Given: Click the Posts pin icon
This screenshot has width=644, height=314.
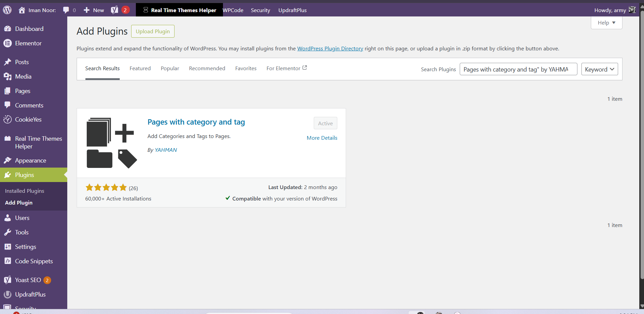Looking at the screenshot, I should tap(7, 62).
